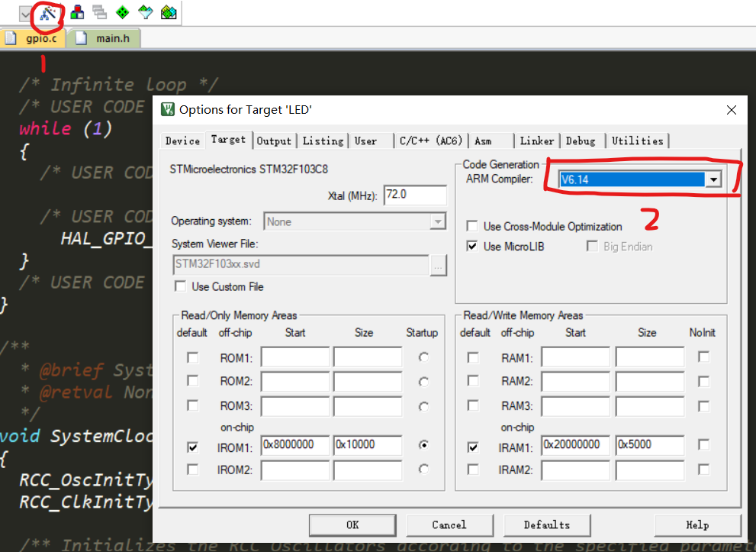This screenshot has height=552, width=756.
Task: Click the 'while (1)' code line
Action: pyautogui.click(x=66, y=128)
